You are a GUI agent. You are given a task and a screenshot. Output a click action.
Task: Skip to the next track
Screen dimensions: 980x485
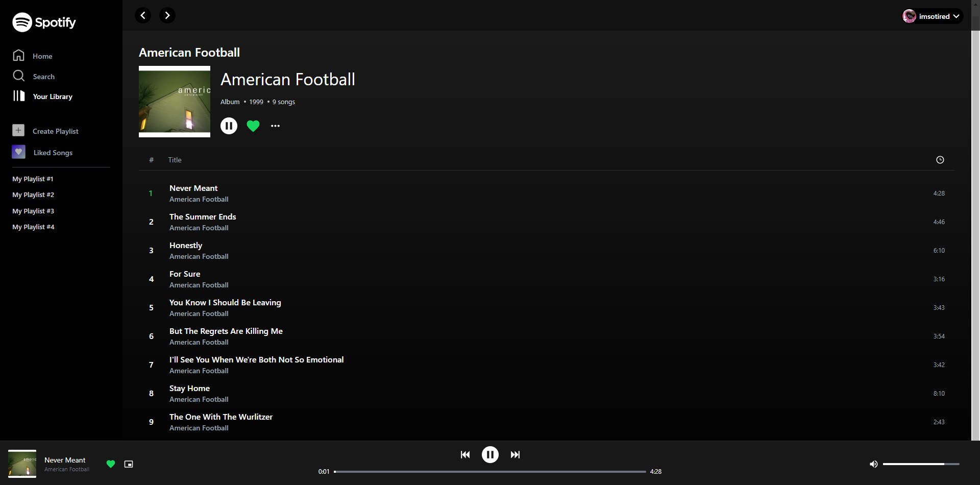[515, 454]
